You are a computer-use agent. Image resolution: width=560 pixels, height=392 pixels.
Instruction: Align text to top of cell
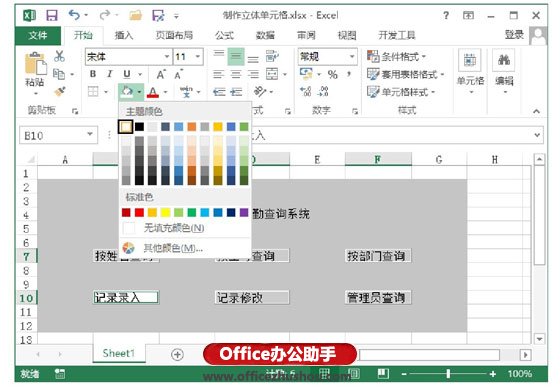point(219,54)
